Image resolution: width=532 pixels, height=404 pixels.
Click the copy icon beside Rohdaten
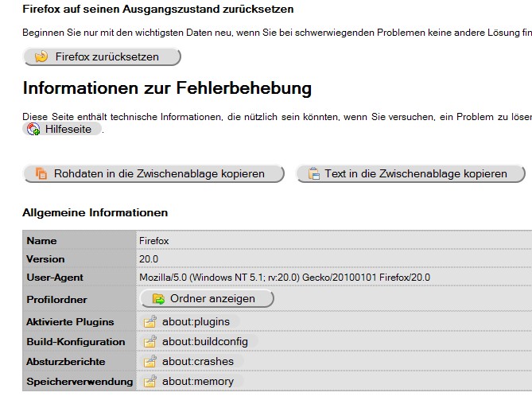click(41, 173)
